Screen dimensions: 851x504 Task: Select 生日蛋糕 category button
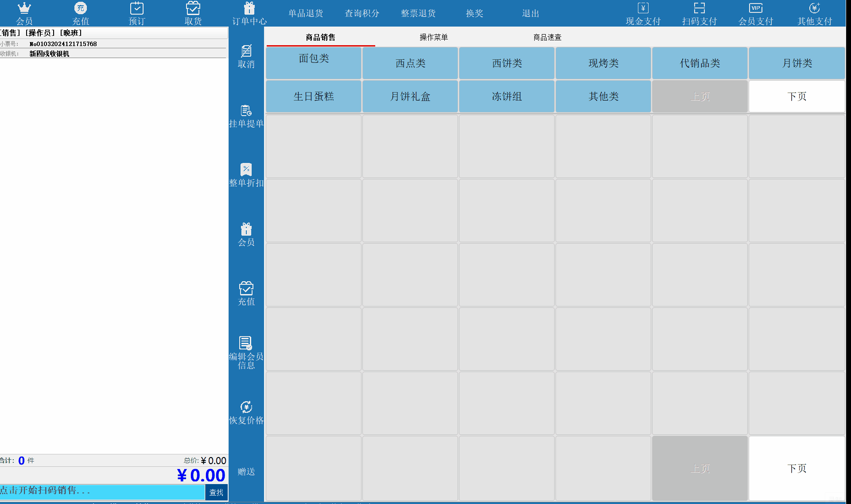[314, 96]
